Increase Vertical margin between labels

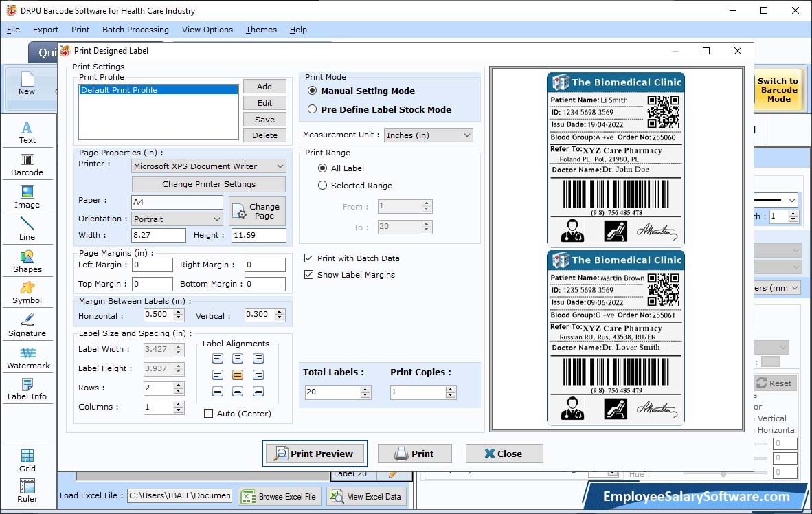280,311
